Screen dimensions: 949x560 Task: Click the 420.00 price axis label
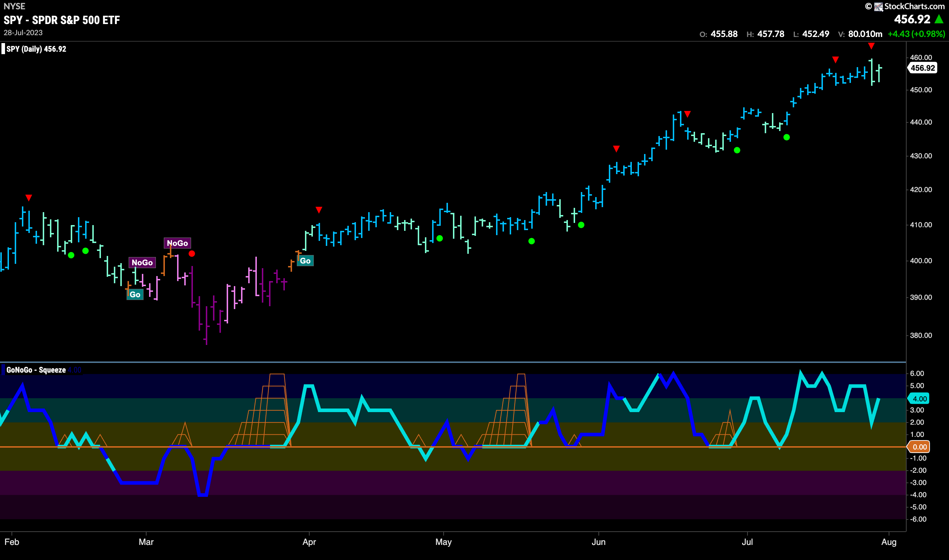click(921, 190)
